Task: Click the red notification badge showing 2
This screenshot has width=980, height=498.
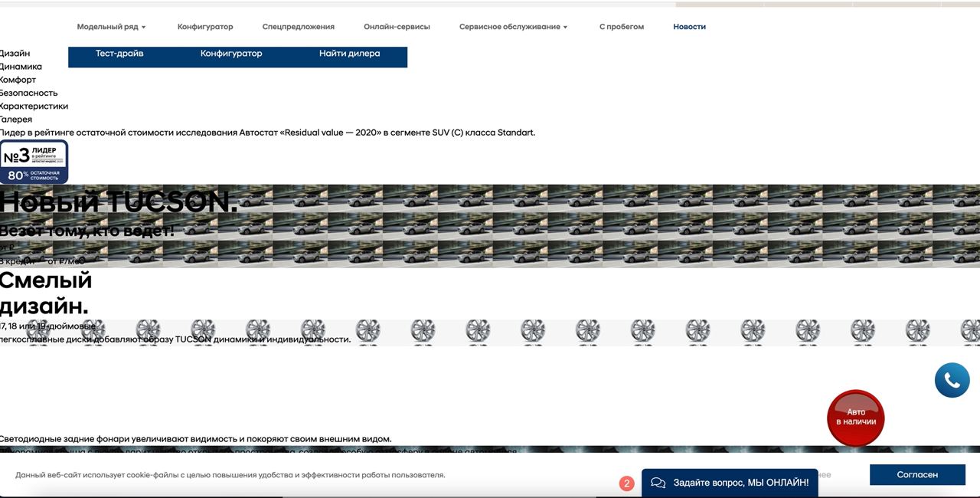Action: point(627,483)
